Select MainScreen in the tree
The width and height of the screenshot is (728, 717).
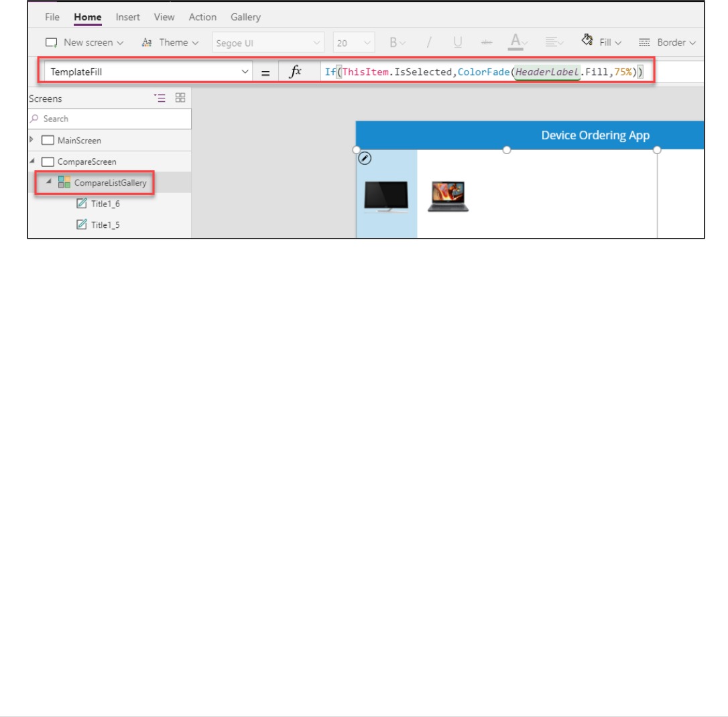[x=79, y=141]
